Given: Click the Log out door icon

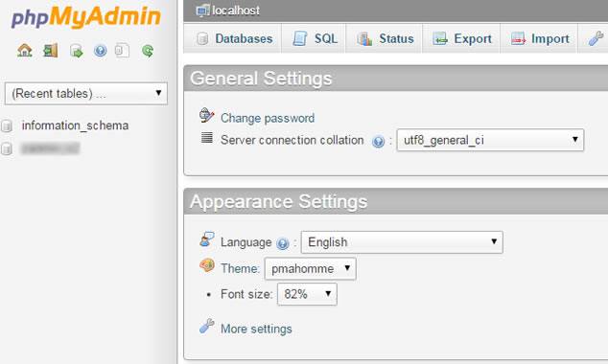Looking at the screenshot, I should click(x=51, y=51).
